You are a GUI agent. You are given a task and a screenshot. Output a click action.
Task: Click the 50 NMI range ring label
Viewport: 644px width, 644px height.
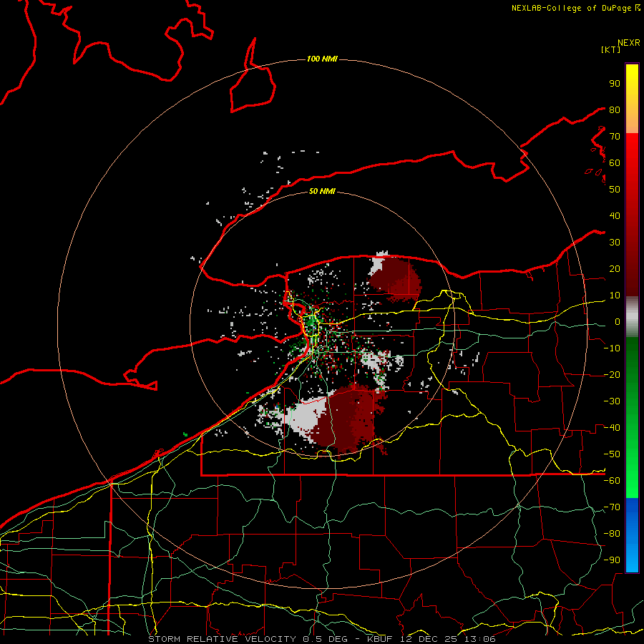tap(322, 191)
